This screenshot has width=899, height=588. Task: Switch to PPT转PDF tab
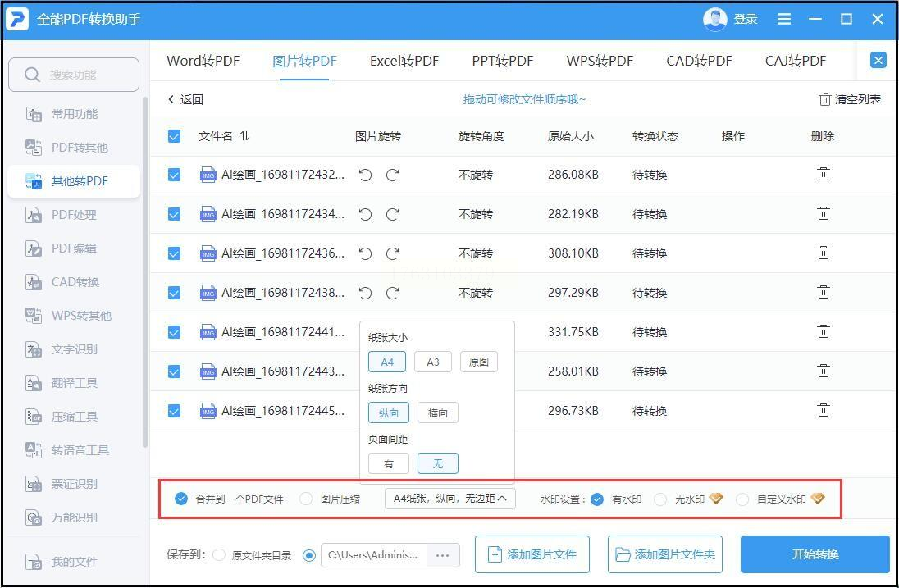coord(503,61)
